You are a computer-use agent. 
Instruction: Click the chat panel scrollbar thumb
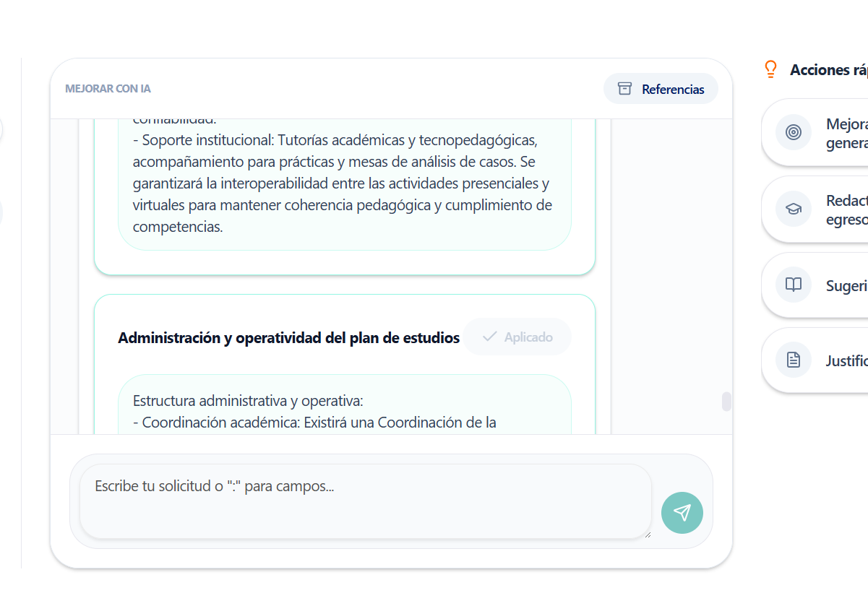(726, 402)
